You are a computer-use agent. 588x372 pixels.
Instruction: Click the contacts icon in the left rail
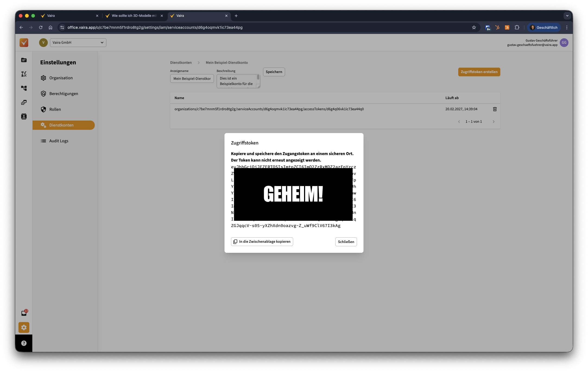pos(24,116)
